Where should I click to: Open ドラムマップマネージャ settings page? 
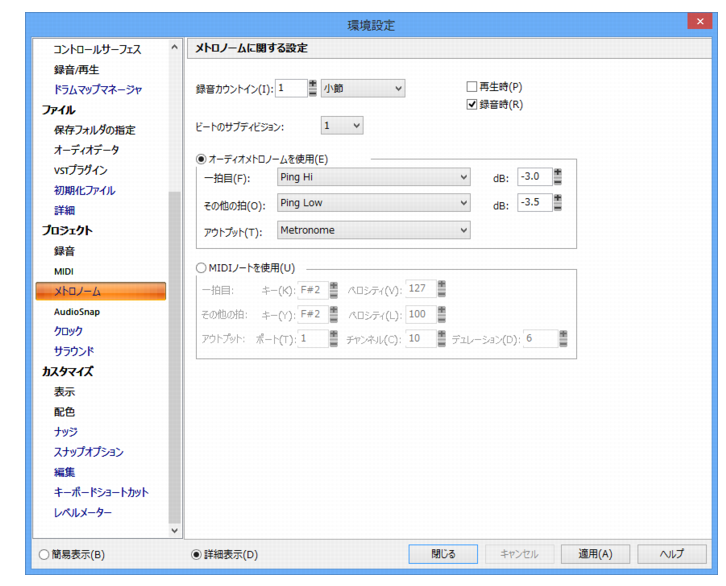click(98, 90)
